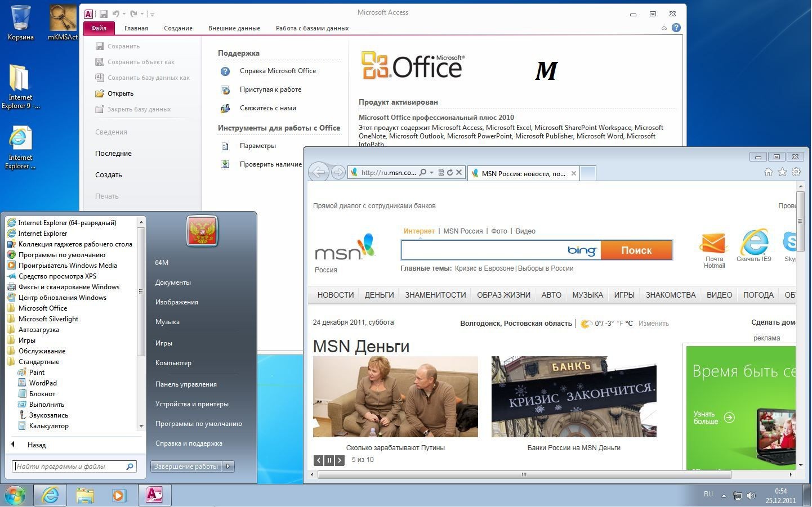Click Завершение работы button
Image resolution: width=812 pixels, height=507 pixels.
[x=186, y=466]
